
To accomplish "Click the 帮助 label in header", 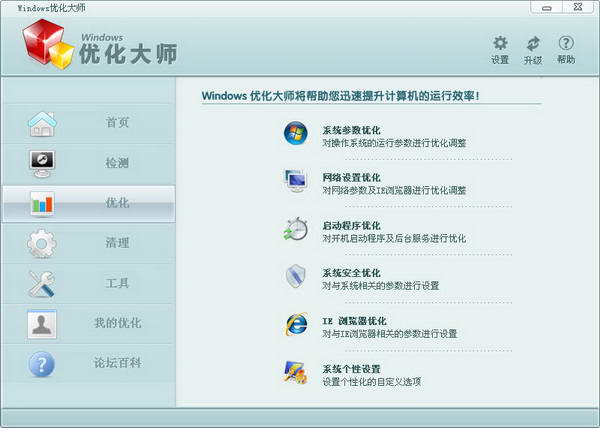I will point(566,59).
